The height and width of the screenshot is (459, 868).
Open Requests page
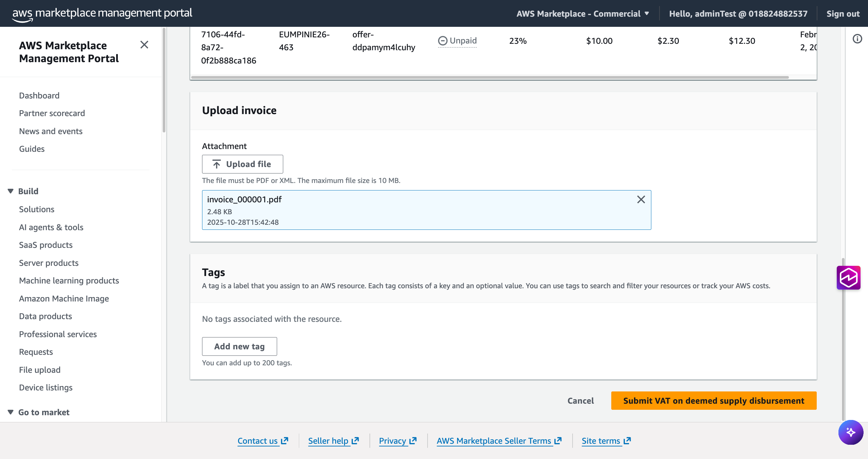click(36, 352)
